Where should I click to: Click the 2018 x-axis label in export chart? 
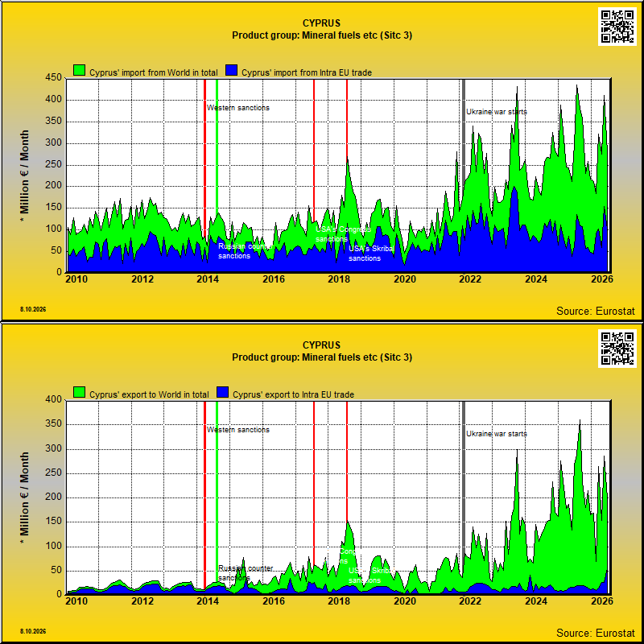[x=339, y=601]
